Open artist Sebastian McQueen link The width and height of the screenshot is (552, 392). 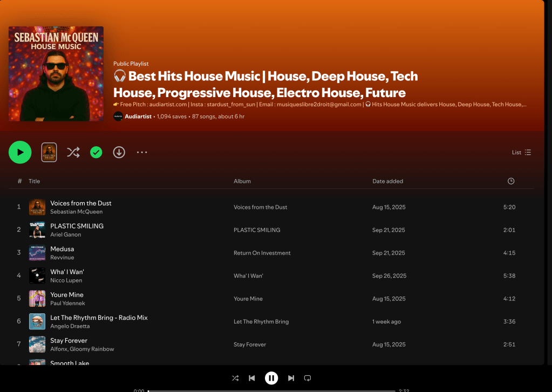pyautogui.click(x=77, y=212)
